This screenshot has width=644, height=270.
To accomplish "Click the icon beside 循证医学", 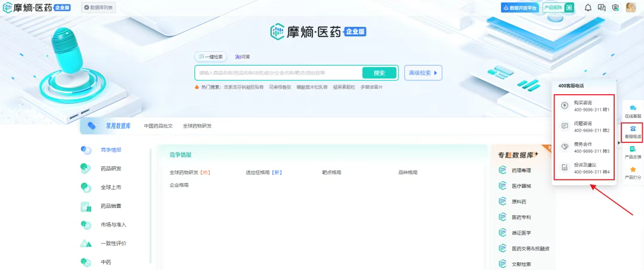I will (502, 232).
